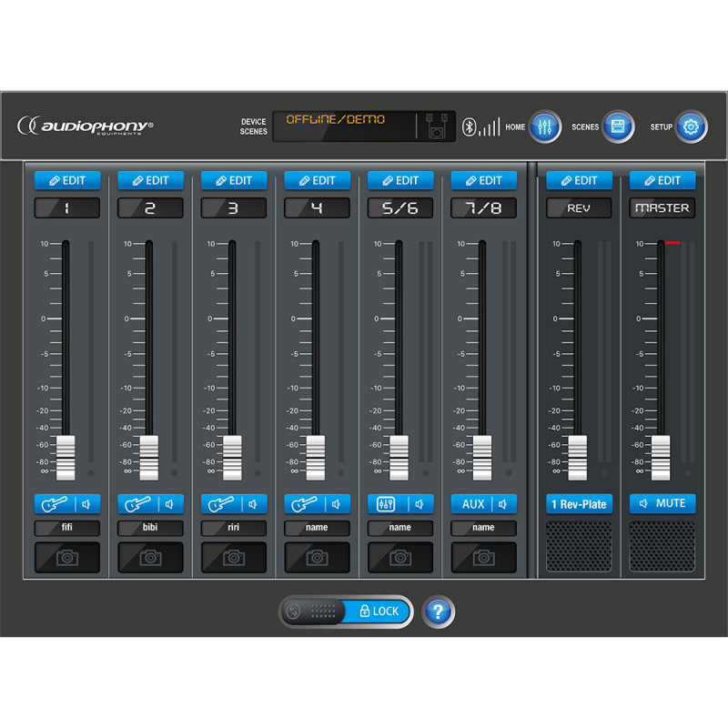
Task: Click the Audiophony logo
Action: coord(86,126)
